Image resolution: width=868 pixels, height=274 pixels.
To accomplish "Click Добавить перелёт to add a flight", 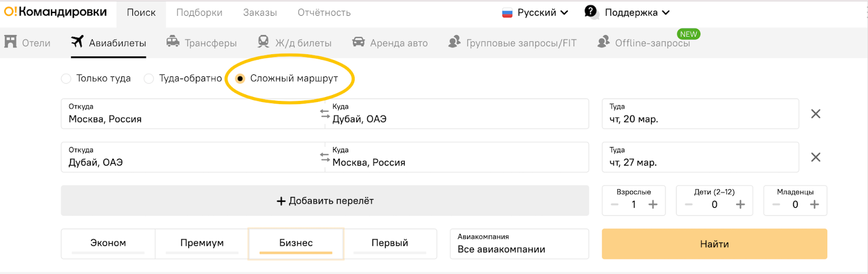I will pos(325,201).
